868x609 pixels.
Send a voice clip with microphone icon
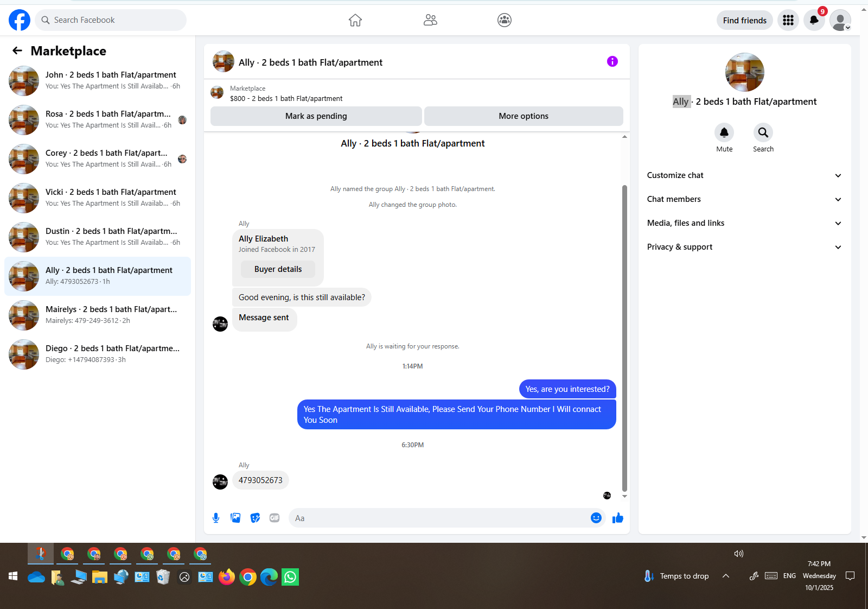pos(216,518)
